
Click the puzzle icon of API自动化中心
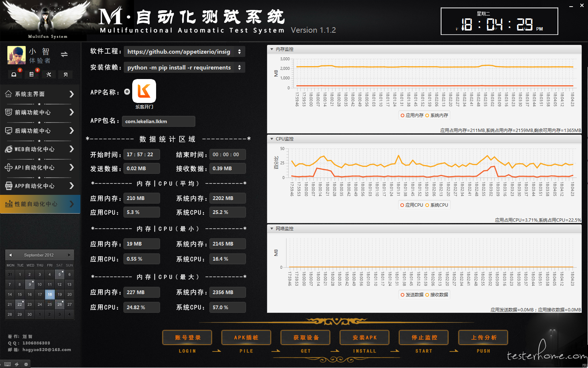[x=9, y=168]
